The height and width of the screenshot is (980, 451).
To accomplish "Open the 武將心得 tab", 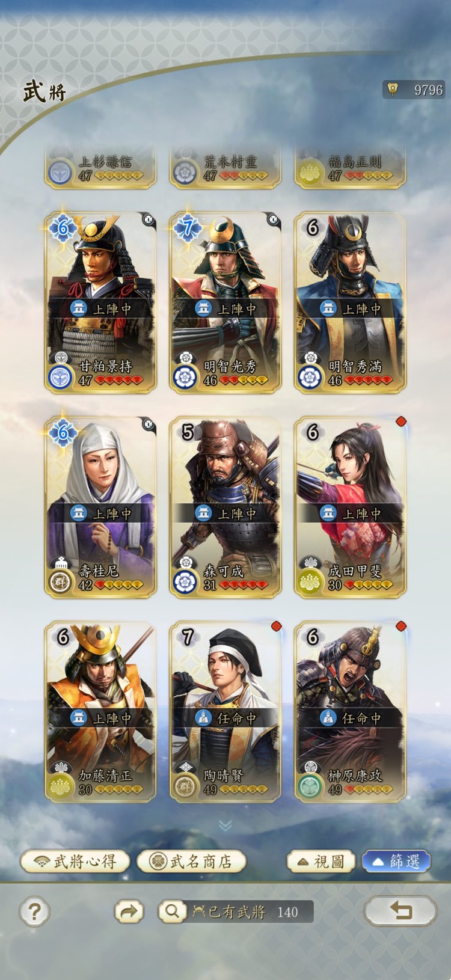I will point(75,862).
